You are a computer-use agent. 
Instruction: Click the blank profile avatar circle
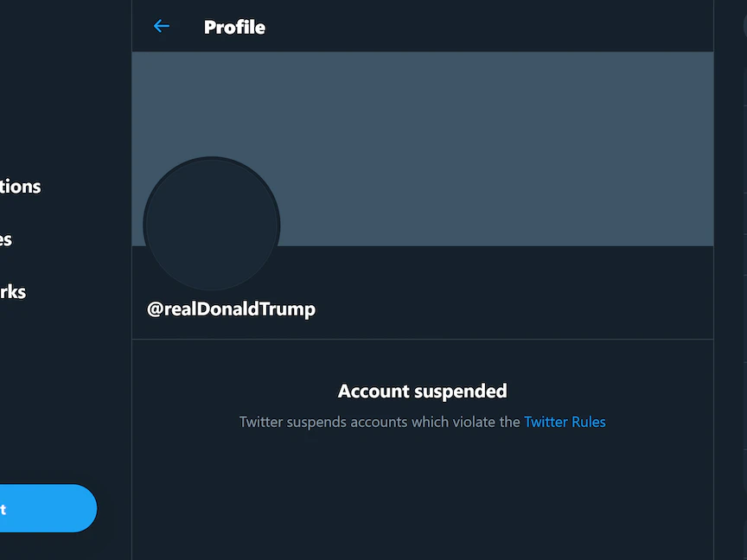(212, 224)
